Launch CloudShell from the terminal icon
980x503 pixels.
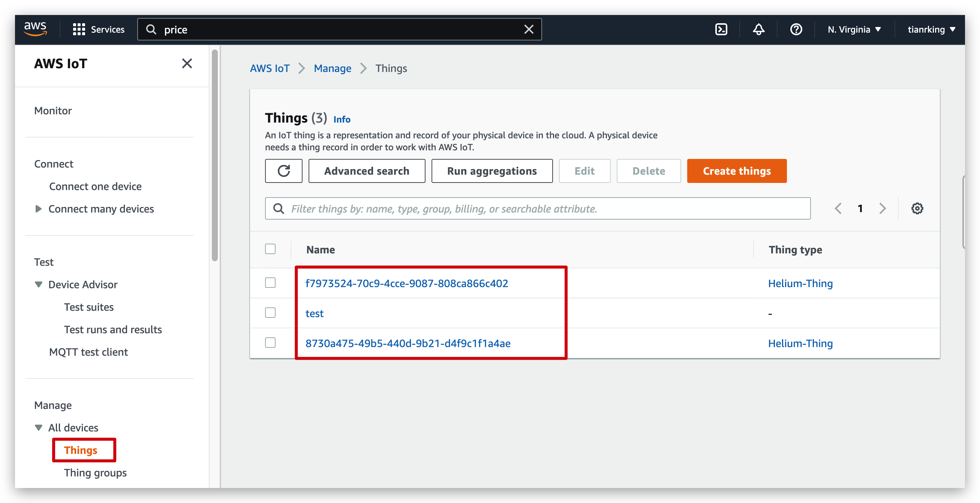[721, 29]
